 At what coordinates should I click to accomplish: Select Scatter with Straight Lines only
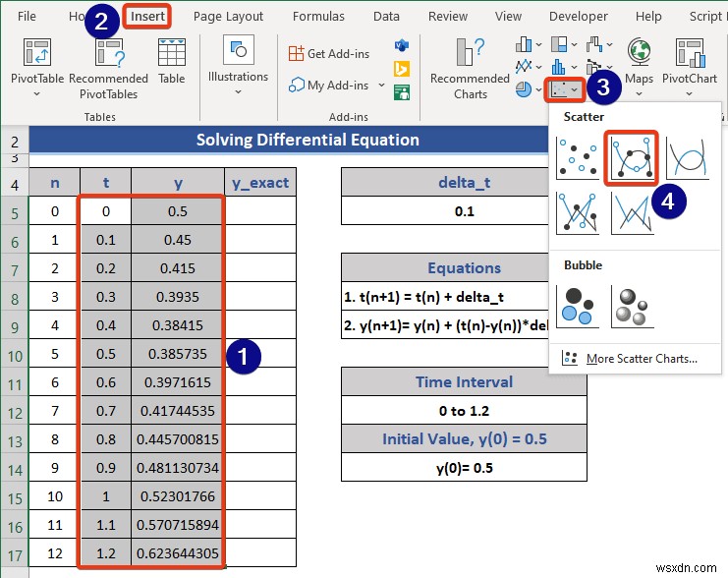pos(633,213)
